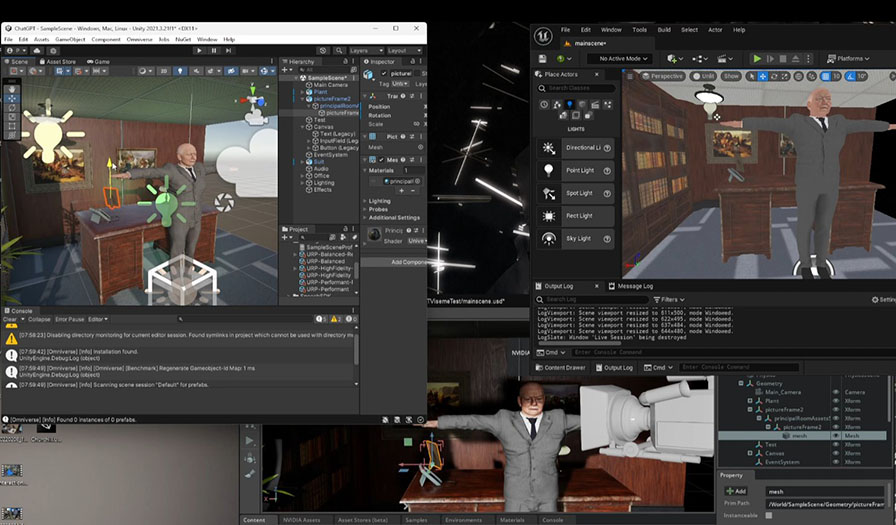Click the Unreal green Play button
The width and height of the screenshot is (896, 525).
pyautogui.click(x=756, y=59)
